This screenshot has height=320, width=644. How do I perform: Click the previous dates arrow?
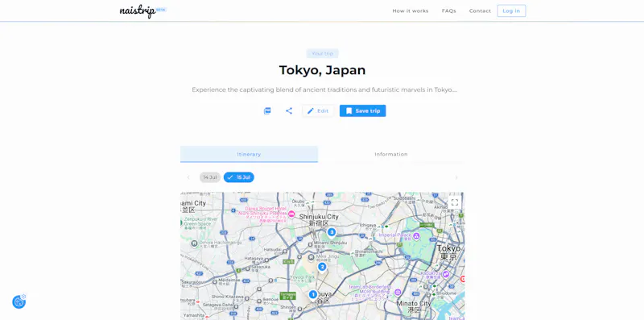tap(188, 177)
